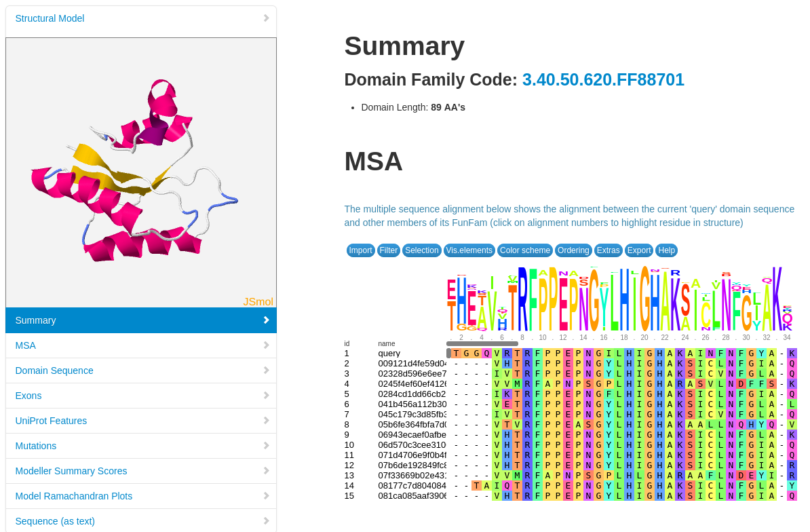Open the Color scheme dropdown
This screenshot has height=532, width=810.
(524, 250)
